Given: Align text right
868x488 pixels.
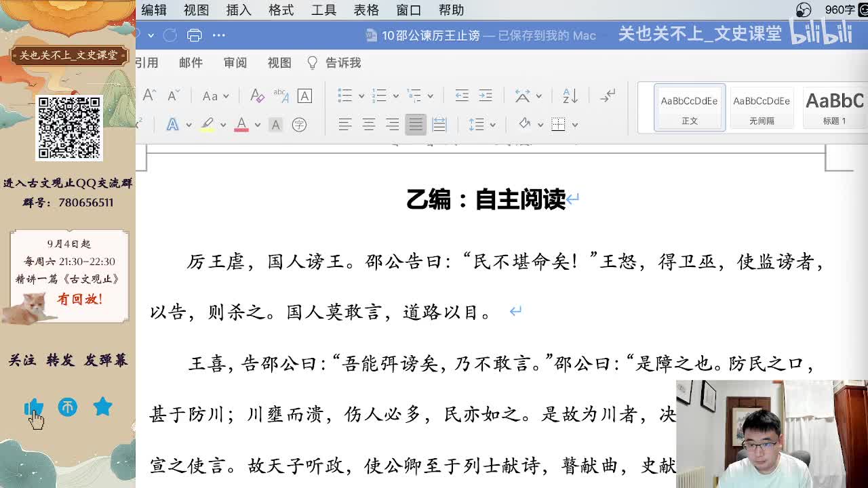Looking at the screenshot, I should tap(393, 125).
